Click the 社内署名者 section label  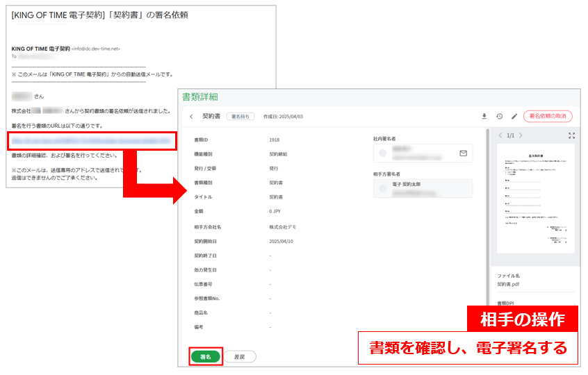tap(384, 139)
